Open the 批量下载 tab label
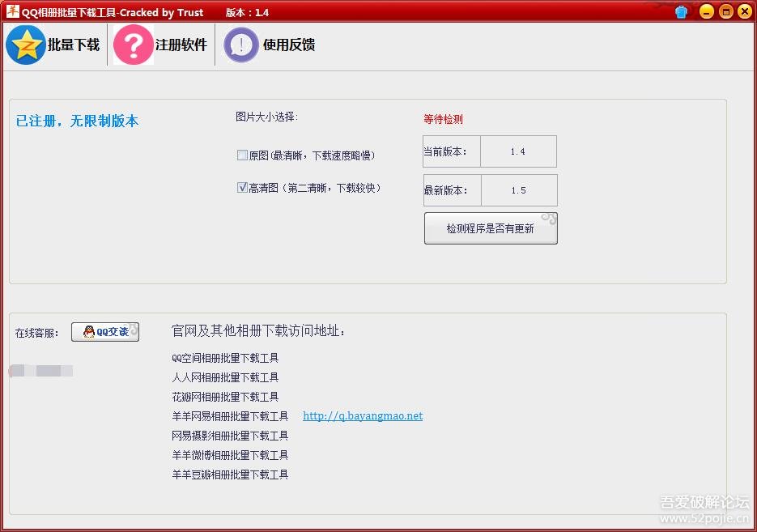Image resolution: width=757 pixels, height=532 pixels. 74,45
